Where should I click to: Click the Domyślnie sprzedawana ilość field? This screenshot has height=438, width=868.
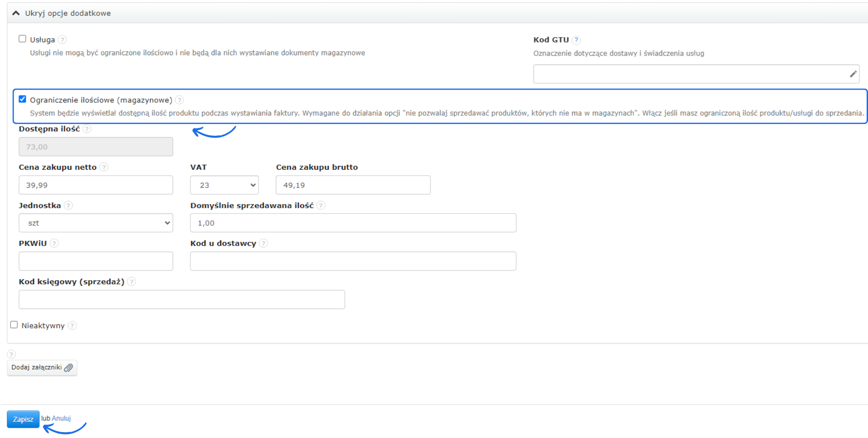coord(353,223)
